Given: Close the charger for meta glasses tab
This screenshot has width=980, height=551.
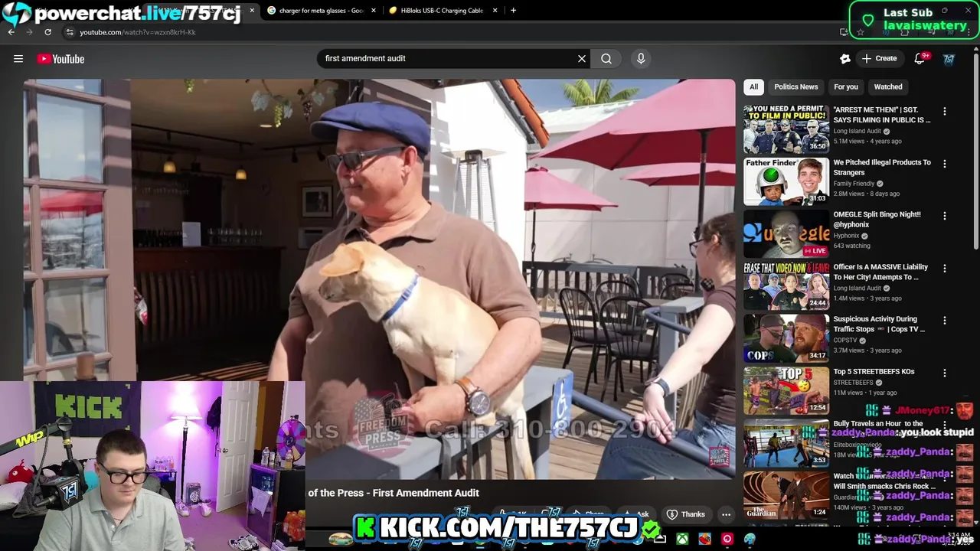Looking at the screenshot, I should [x=374, y=11].
